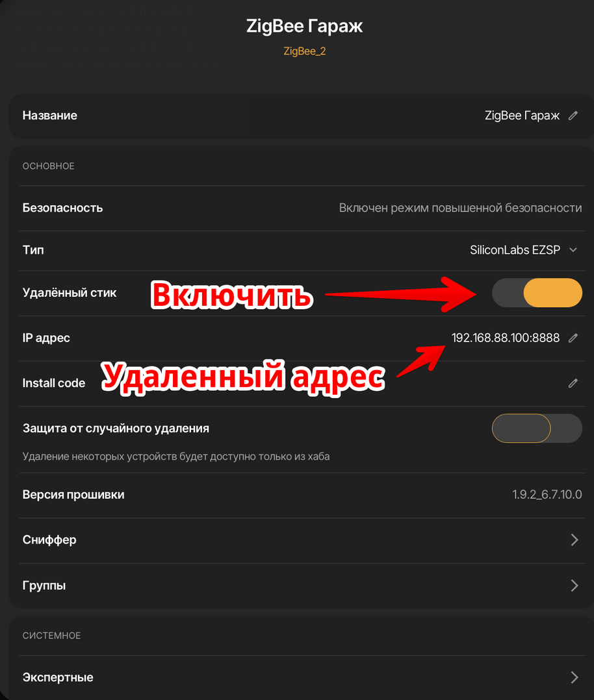Open the Экспертные settings row
This screenshot has width=594, height=700.
[302, 677]
